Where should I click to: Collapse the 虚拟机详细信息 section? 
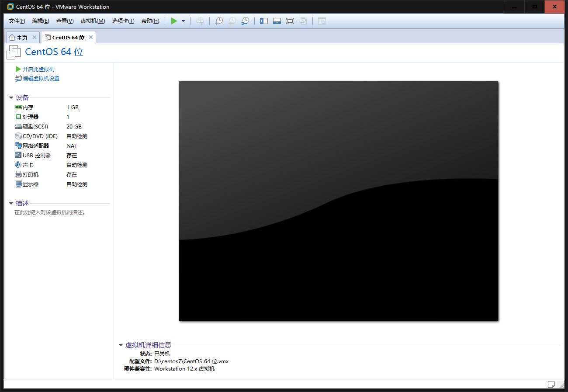tap(121, 345)
